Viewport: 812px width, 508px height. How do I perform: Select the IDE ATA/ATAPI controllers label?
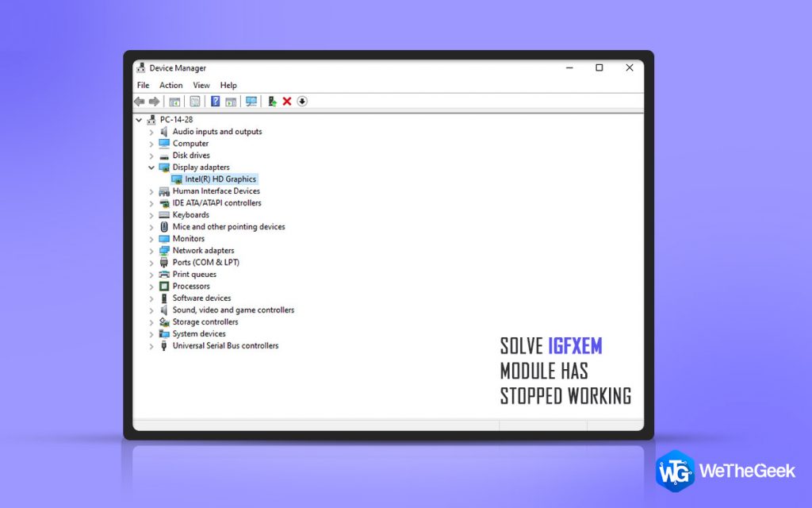click(217, 203)
